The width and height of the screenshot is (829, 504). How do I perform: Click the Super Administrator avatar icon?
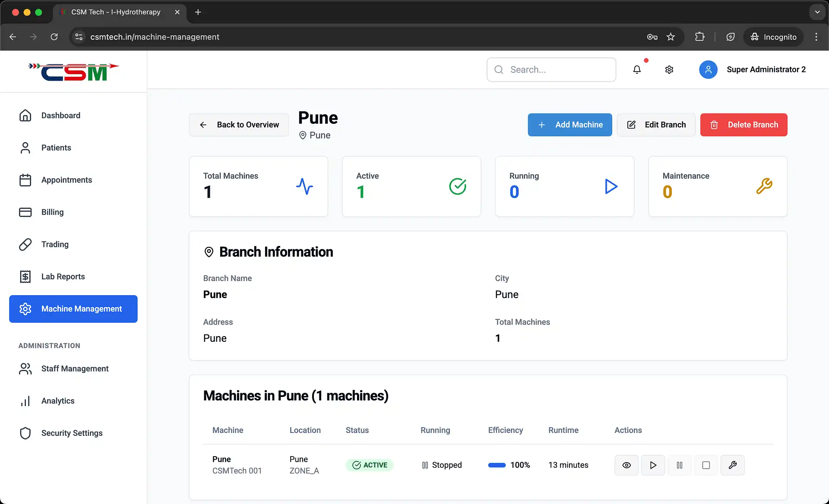pos(708,69)
